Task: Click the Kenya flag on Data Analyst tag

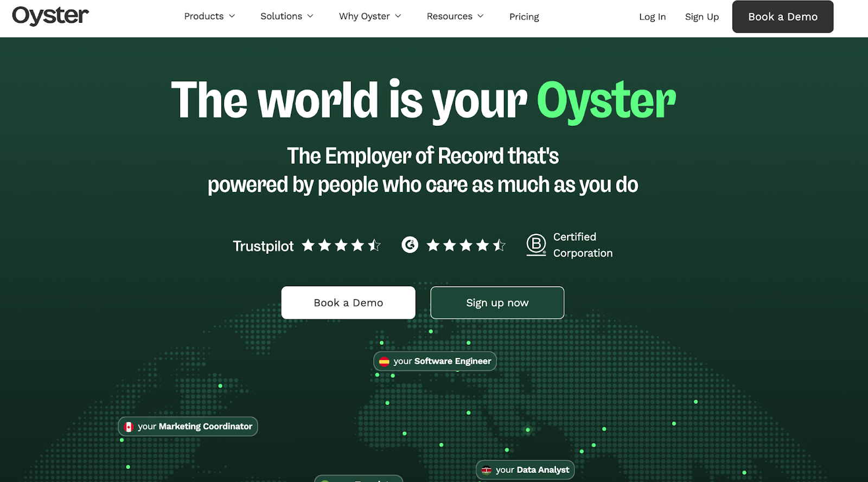Action: pos(487,470)
